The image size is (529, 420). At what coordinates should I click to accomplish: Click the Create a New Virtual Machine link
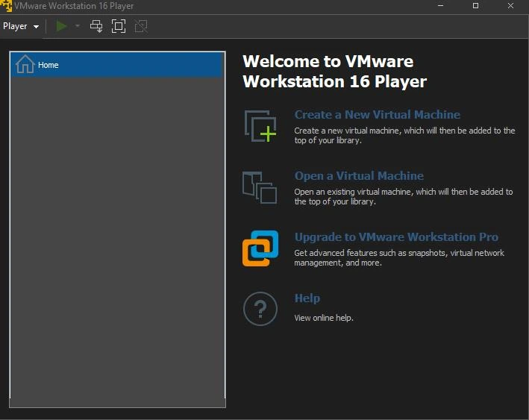point(377,115)
